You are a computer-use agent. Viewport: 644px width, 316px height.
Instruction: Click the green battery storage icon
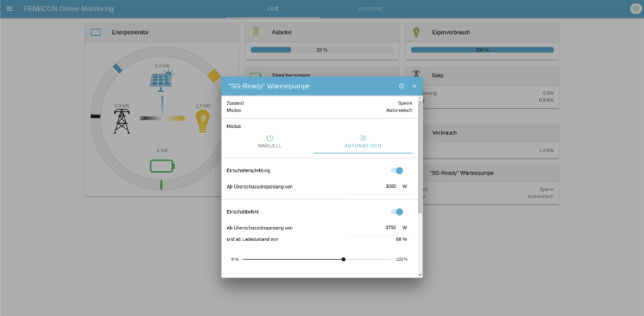coord(162,166)
